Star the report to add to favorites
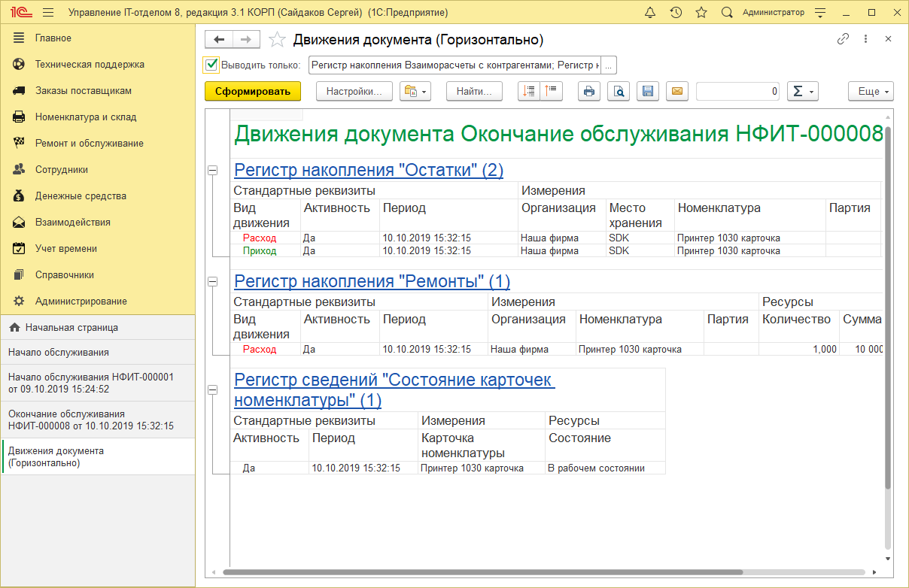This screenshot has width=909, height=588. coord(277,39)
